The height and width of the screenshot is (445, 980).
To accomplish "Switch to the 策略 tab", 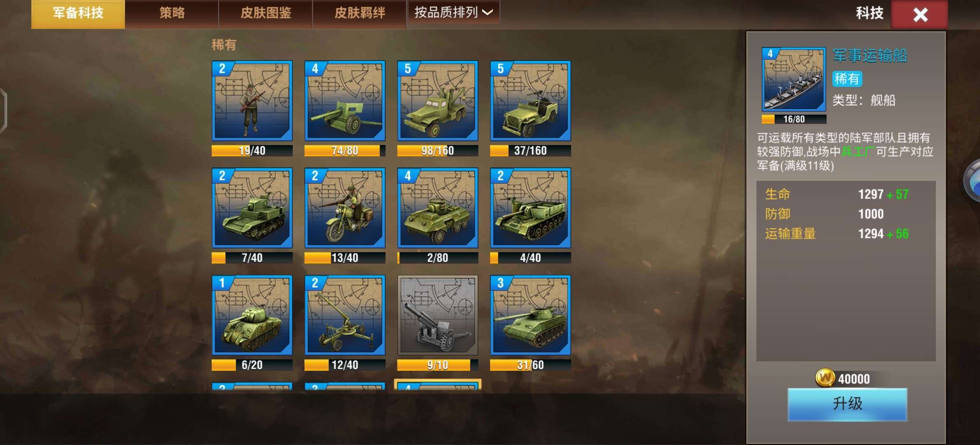I will [x=172, y=14].
